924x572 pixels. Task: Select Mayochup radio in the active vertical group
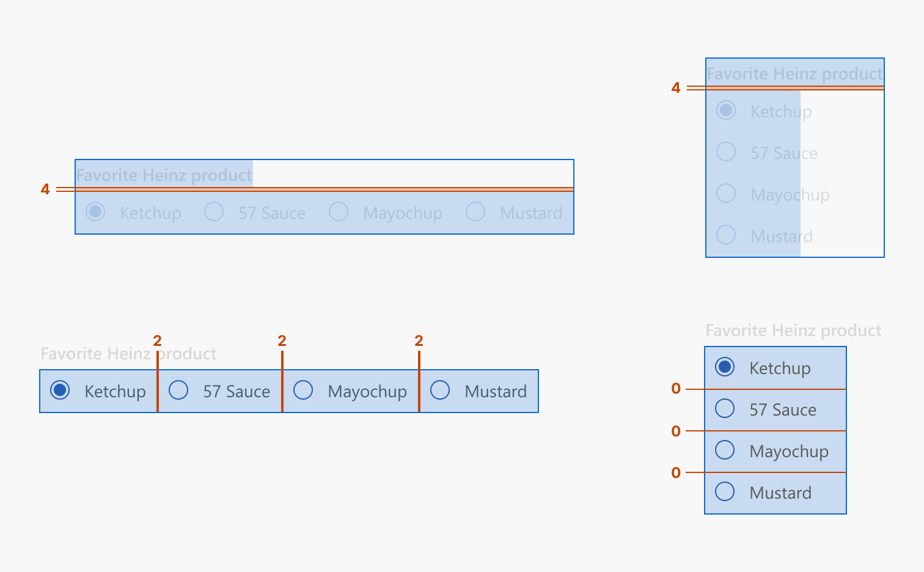point(725,450)
